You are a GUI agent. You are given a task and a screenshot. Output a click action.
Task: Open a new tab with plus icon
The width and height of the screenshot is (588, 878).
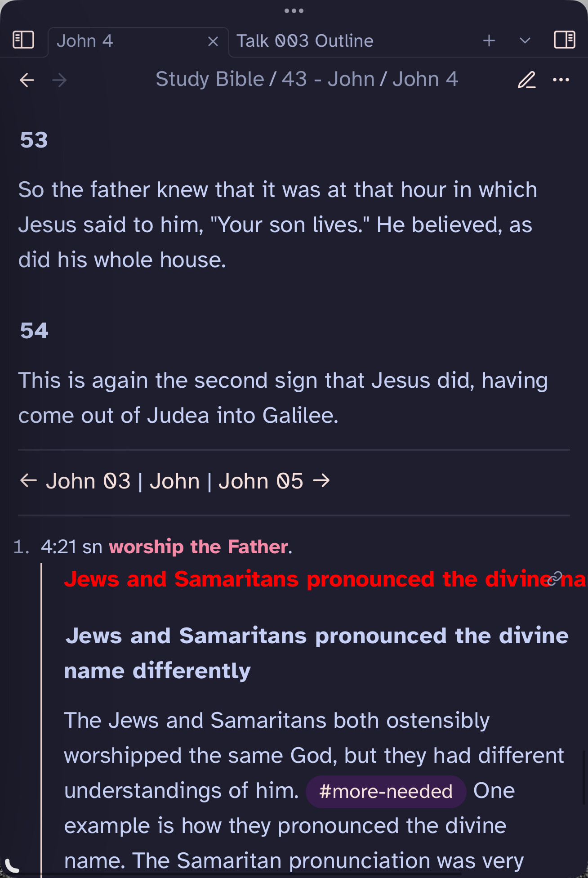[489, 41]
